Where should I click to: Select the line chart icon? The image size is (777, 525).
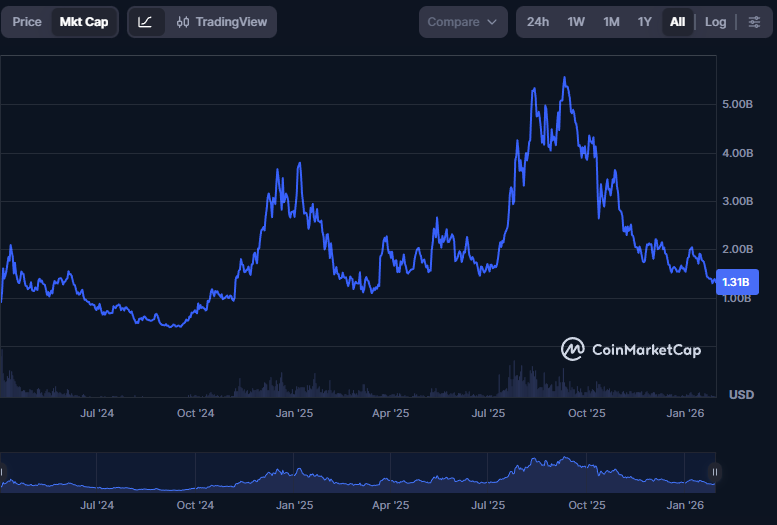pyautogui.click(x=145, y=22)
